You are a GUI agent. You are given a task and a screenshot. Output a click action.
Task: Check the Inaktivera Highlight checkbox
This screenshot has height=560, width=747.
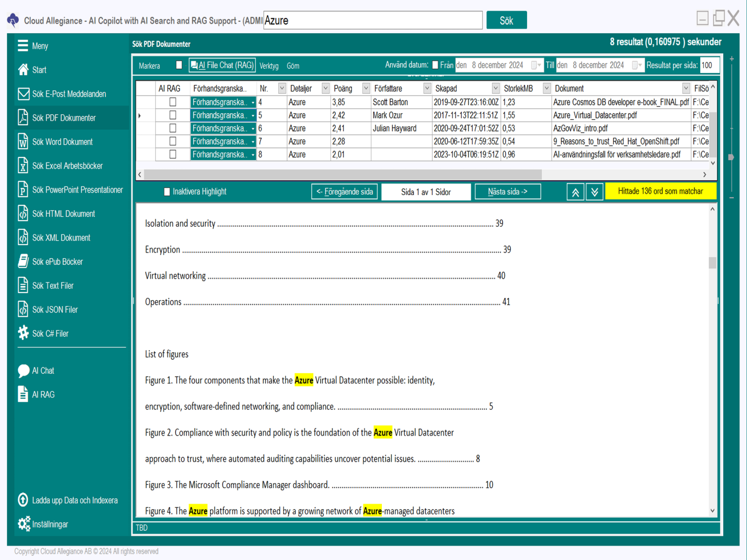coord(167,192)
